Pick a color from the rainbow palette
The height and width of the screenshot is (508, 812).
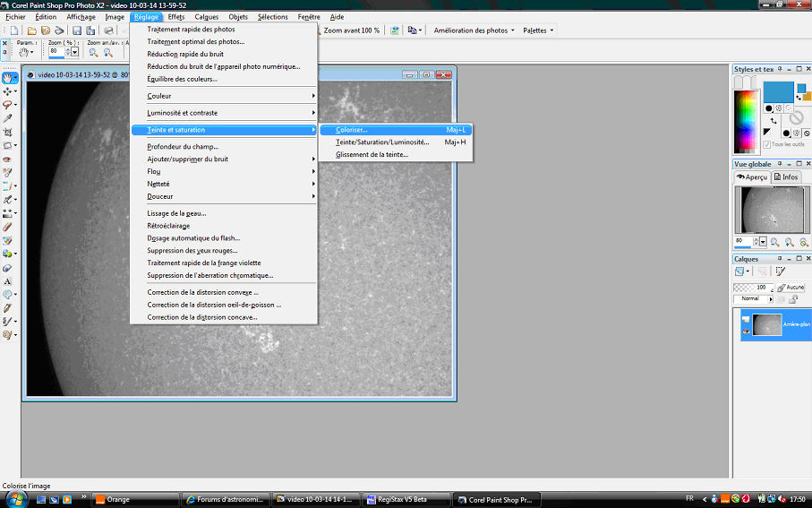(746, 121)
